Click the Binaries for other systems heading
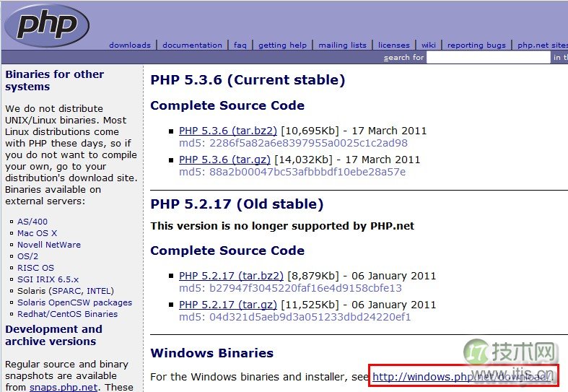Viewport: 568px width, 392px height. tap(54, 81)
